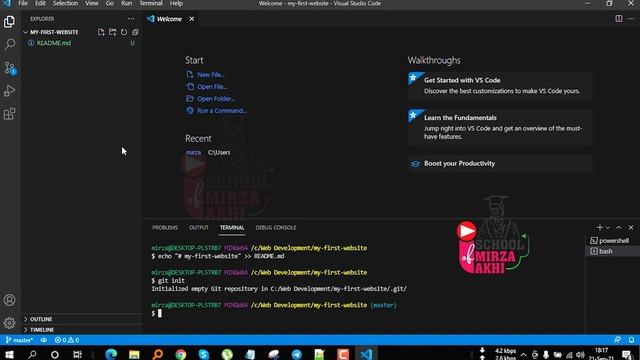The width and height of the screenshot is (640, 360).
Task: Create a new terminal with plus icon
Action: (x=599, y=227)
